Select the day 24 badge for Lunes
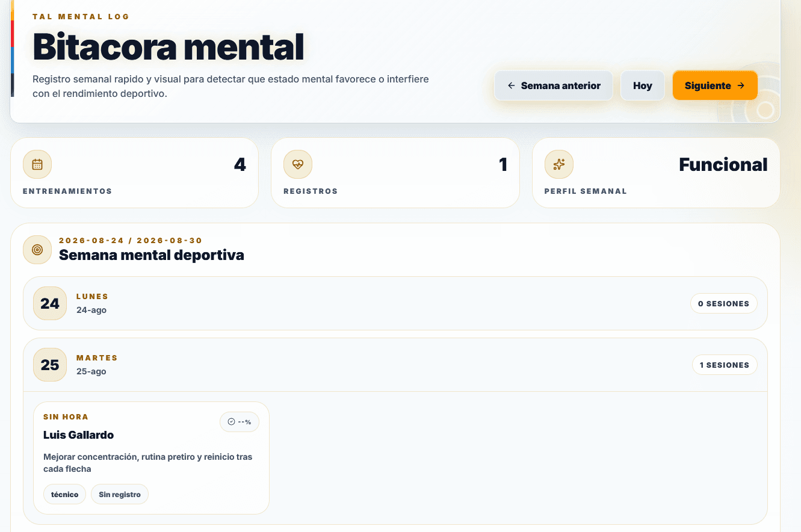This screenshot has width=801, height=532. pos(50,303)
